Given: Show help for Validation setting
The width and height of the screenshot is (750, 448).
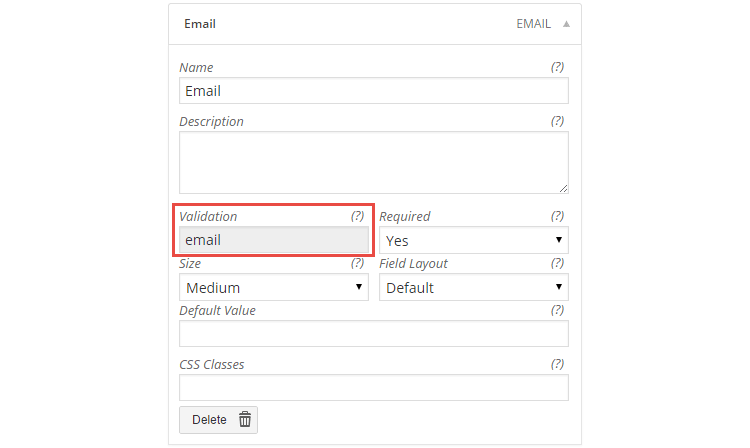Looking at the screenshot, I should 357,216.
